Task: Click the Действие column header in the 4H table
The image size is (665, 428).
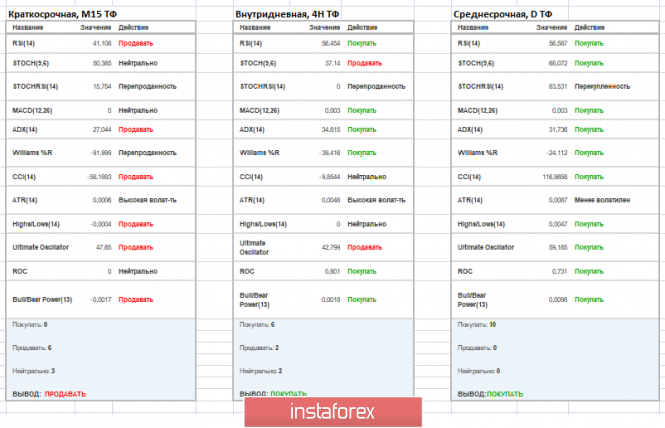Action: point(362,28)
